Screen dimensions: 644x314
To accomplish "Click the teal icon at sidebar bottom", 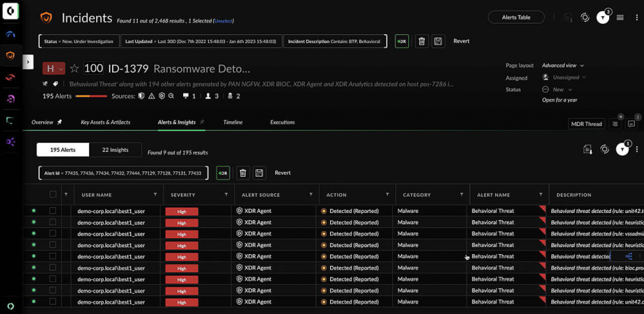I will (x=10, y=306).
